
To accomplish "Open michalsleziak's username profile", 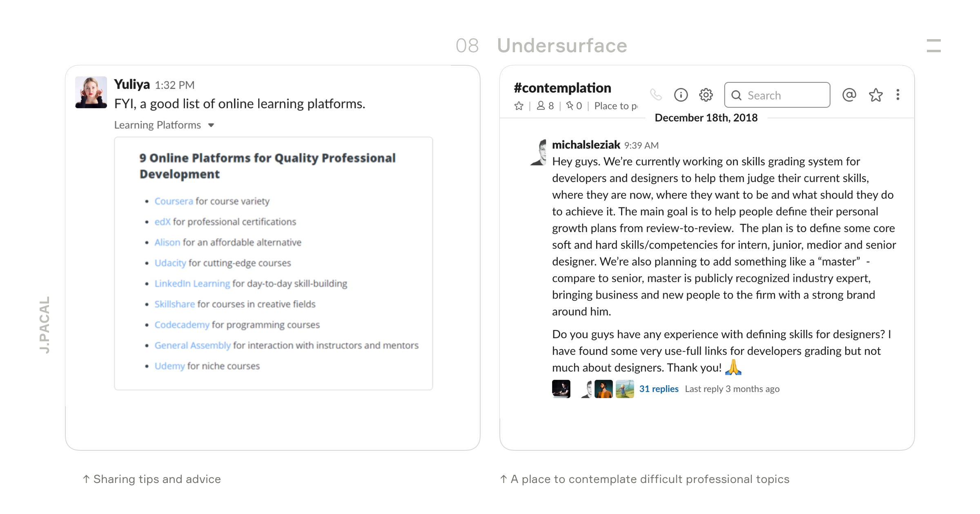I will point(586,145).
